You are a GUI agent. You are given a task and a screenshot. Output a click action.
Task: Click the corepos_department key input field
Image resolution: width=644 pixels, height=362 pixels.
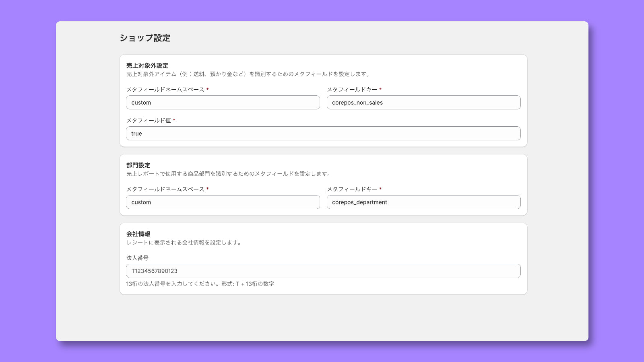tap(423, 202)
